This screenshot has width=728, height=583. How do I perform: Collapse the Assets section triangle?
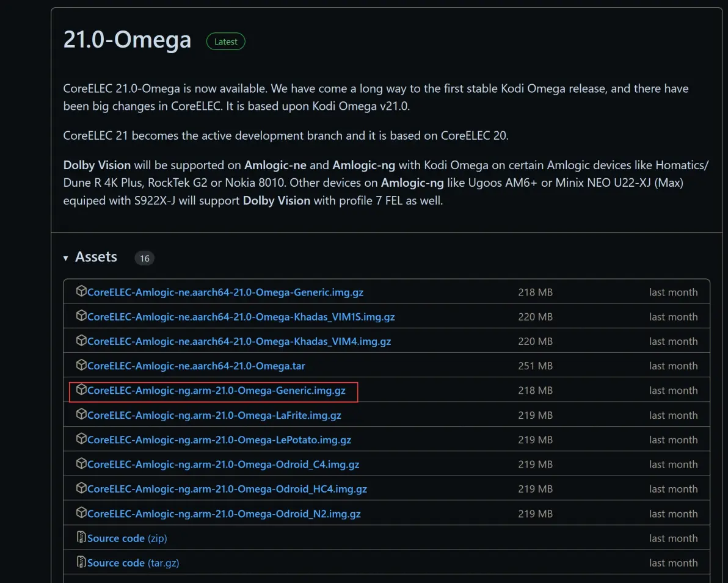tap(66, 258)
